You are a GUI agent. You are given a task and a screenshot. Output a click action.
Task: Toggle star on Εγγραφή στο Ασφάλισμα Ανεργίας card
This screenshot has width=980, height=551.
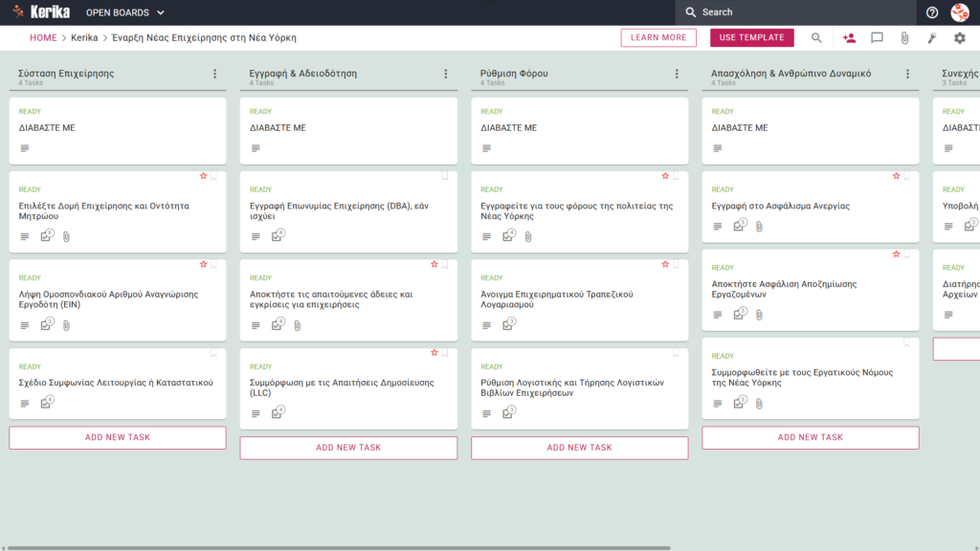[896, 176]
